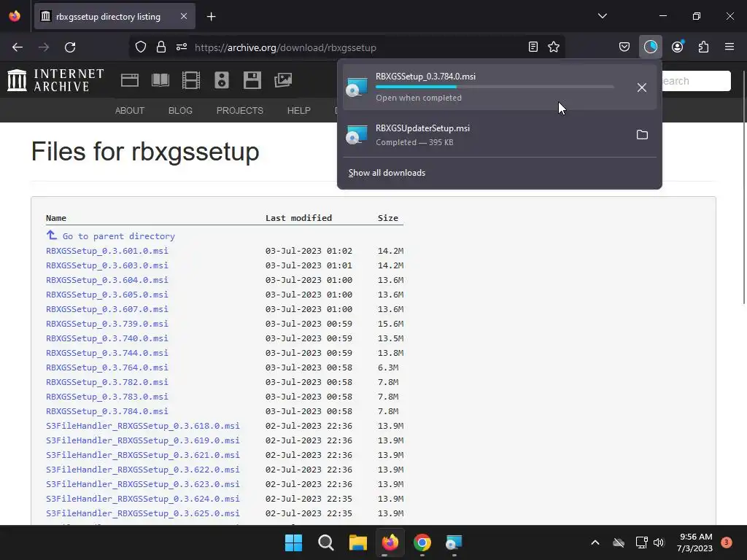Open the Firefox account icon
Viewport: 747px width, 560px height.
(x=677, y=47)
